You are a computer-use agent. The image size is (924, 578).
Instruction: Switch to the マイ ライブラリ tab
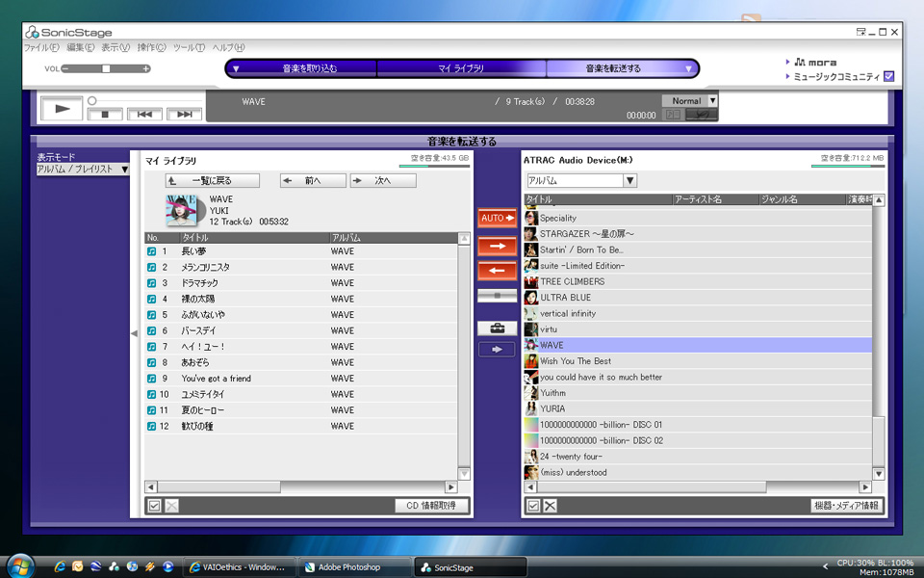(x=461, y=68)
